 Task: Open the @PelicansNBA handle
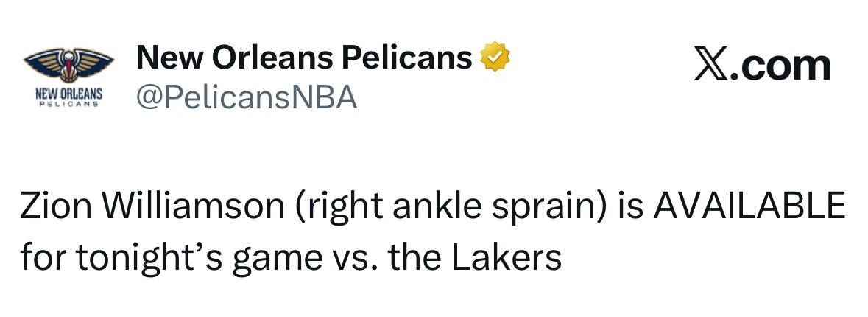click(x=246, y=97)
